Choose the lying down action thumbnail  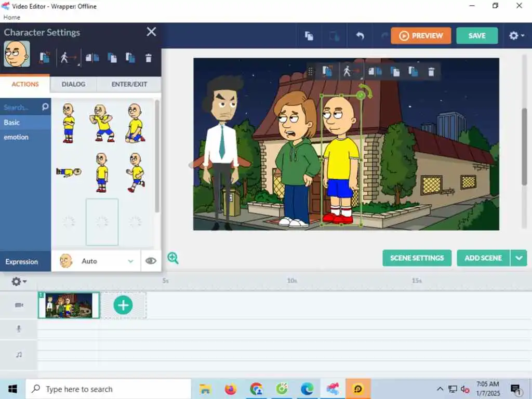coord(69,172)
